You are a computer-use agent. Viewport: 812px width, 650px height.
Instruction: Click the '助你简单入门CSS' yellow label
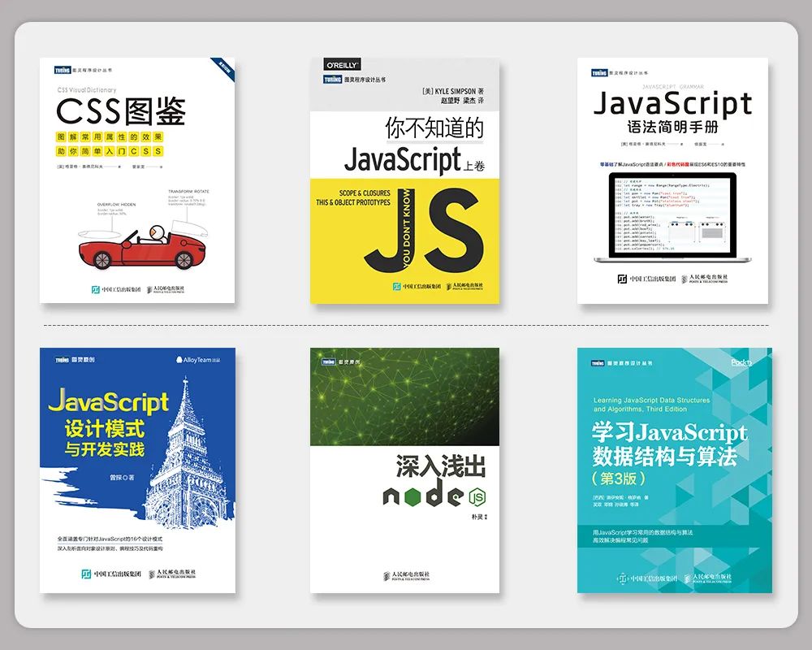[x=110, y=151]
